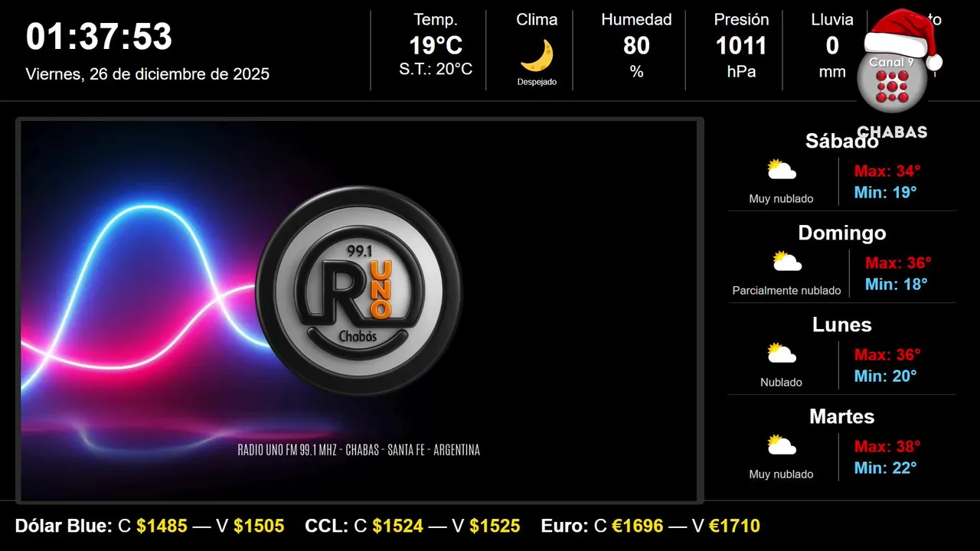This screenshot has width=980, height=551.
Task: Click the Presión label
Action: [741, 20]
